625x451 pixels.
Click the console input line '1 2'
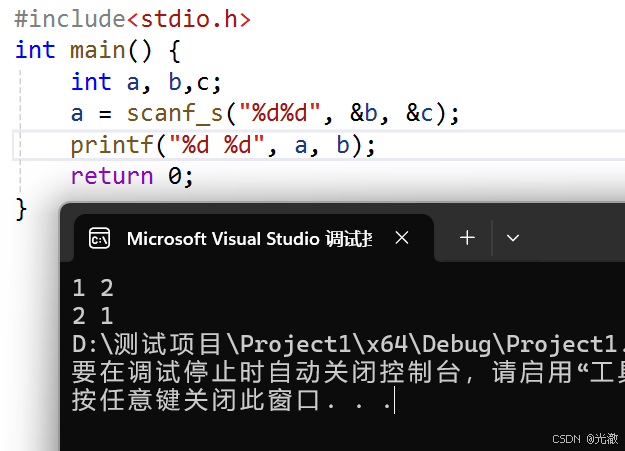pos(93,288)
